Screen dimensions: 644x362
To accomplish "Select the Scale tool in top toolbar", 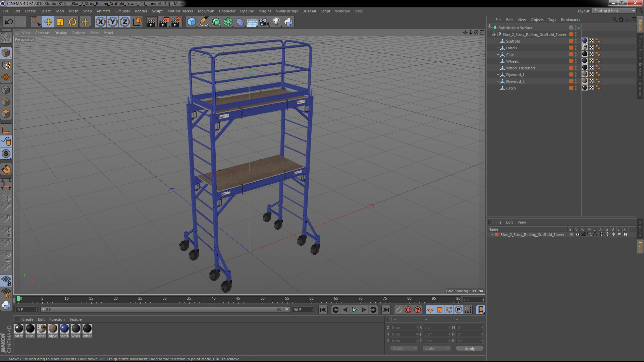I will coord(60,22).
